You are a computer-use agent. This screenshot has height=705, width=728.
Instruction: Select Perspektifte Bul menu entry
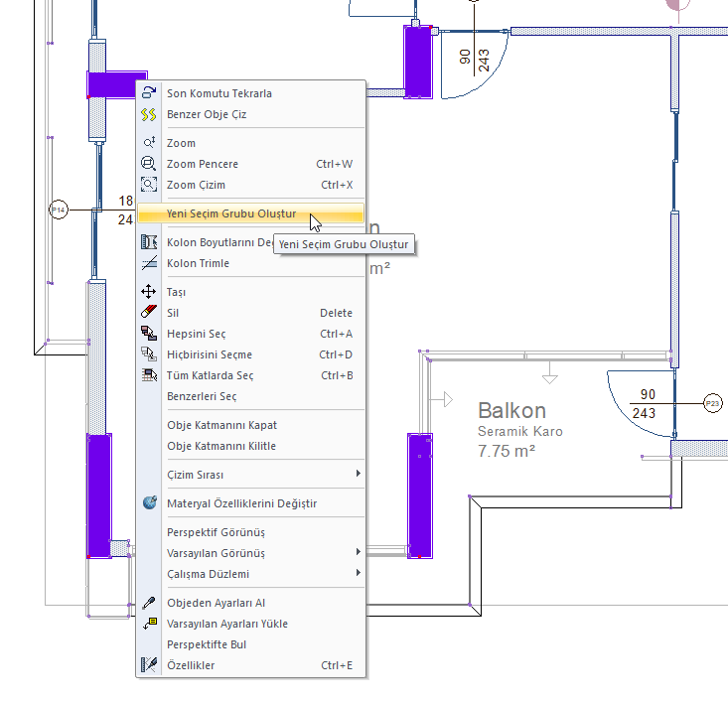coord(206,644)
